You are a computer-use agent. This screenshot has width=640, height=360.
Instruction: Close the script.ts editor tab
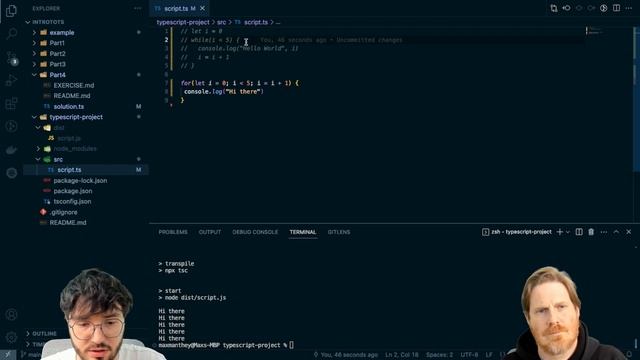click(x=202, y=8)
